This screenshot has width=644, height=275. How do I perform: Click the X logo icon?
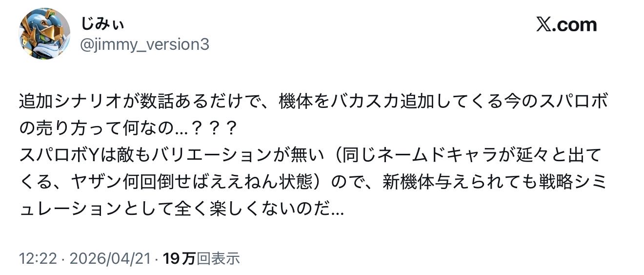[x=543, y=25]
